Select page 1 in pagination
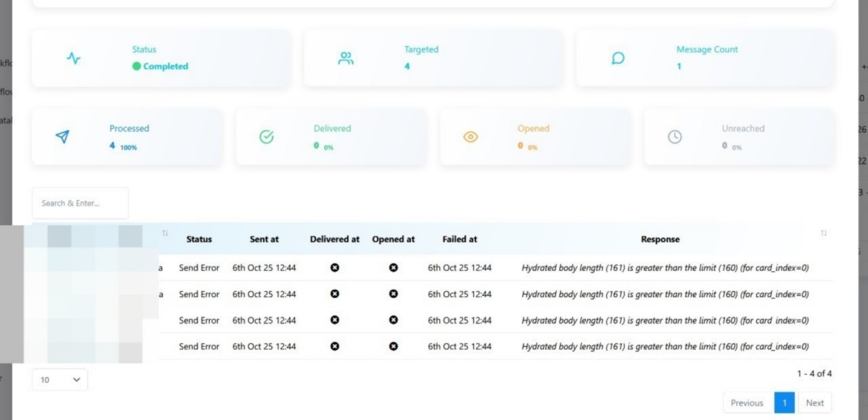This screenshot has height=420, width=868. coord(784,403)
